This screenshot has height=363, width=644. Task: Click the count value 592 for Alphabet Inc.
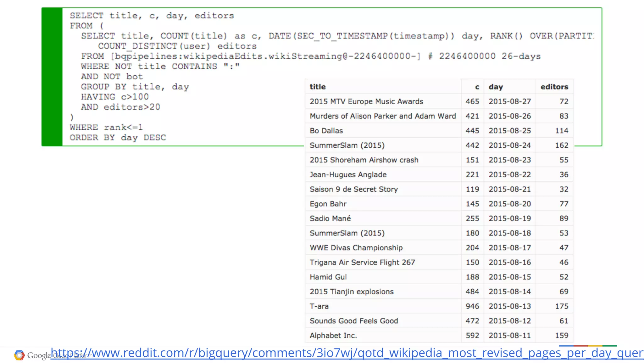point(472,336)
